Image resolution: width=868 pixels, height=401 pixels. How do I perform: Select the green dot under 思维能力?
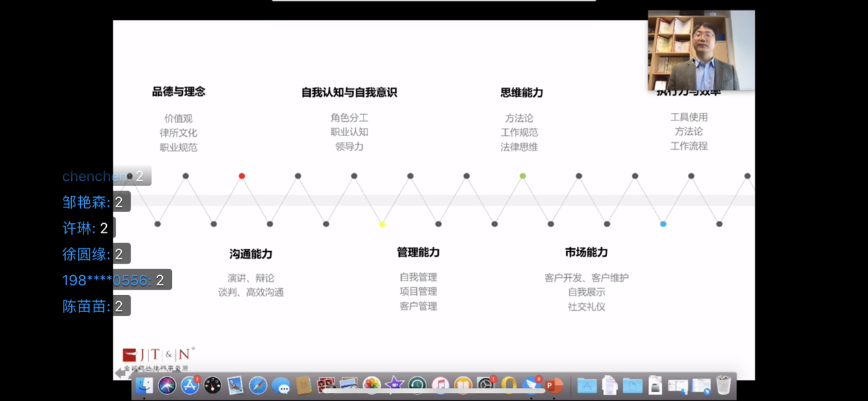(x=523, y=176)
